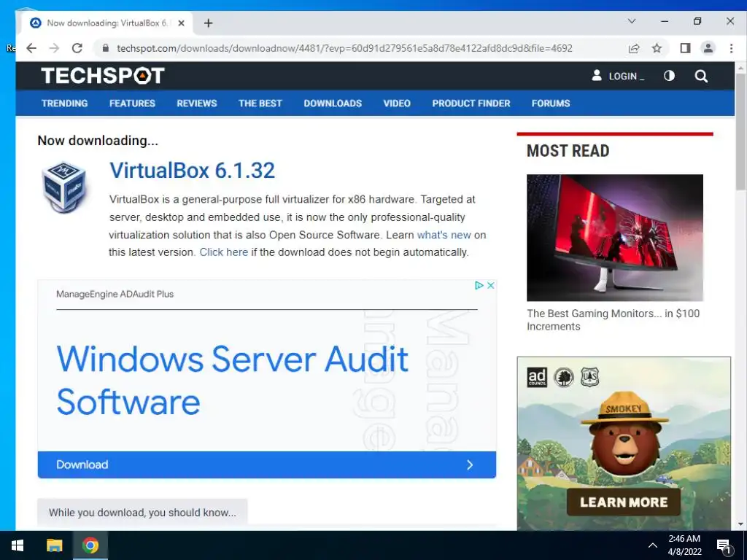This screenshot has width=747, height=560.
Task: Reload the page with refresh icon
Action: click(77, 48)
